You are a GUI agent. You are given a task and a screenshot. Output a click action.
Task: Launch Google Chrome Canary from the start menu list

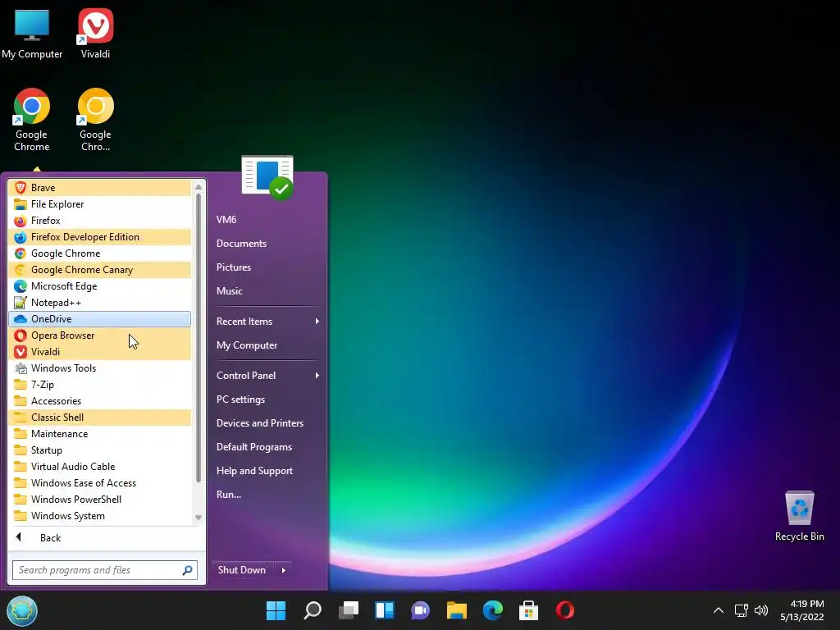99,269
